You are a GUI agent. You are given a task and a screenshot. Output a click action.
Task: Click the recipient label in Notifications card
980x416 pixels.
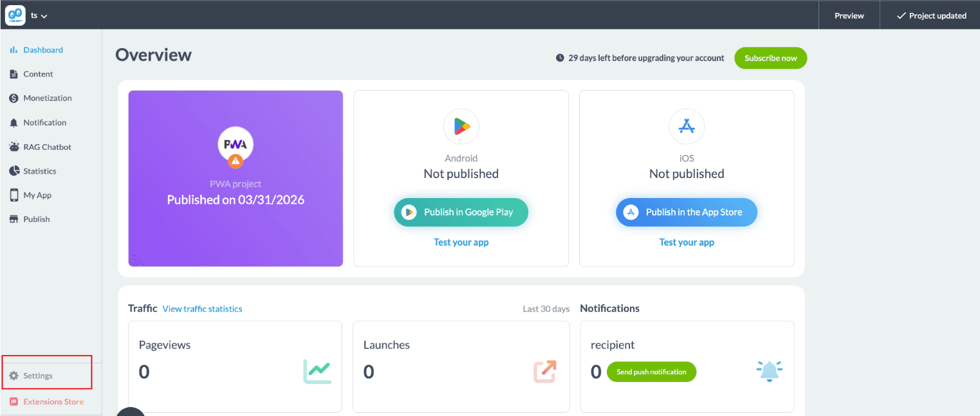click(x=612, y=345)
